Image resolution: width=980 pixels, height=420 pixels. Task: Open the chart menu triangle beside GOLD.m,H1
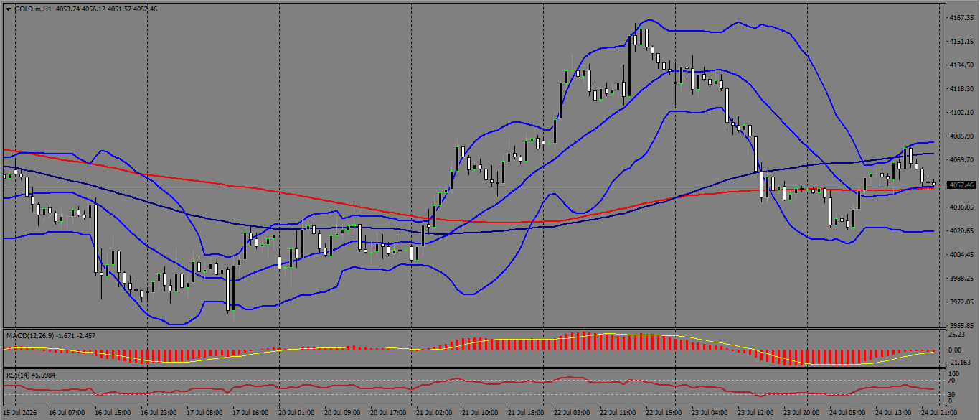(x=8, y=9)
